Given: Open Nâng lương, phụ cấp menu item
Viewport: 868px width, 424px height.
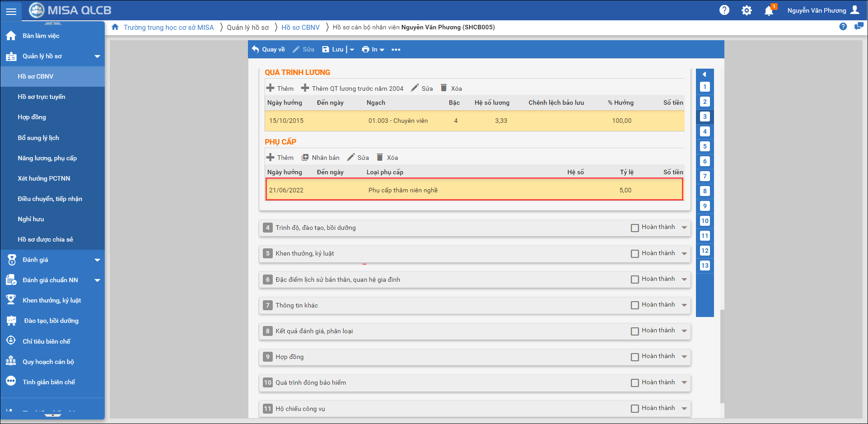Looking at the screenshot, I should [x=47, y=158].
